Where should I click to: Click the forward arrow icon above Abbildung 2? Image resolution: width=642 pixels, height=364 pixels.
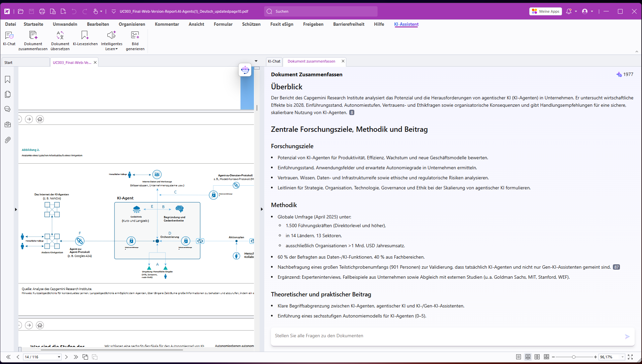29,119
